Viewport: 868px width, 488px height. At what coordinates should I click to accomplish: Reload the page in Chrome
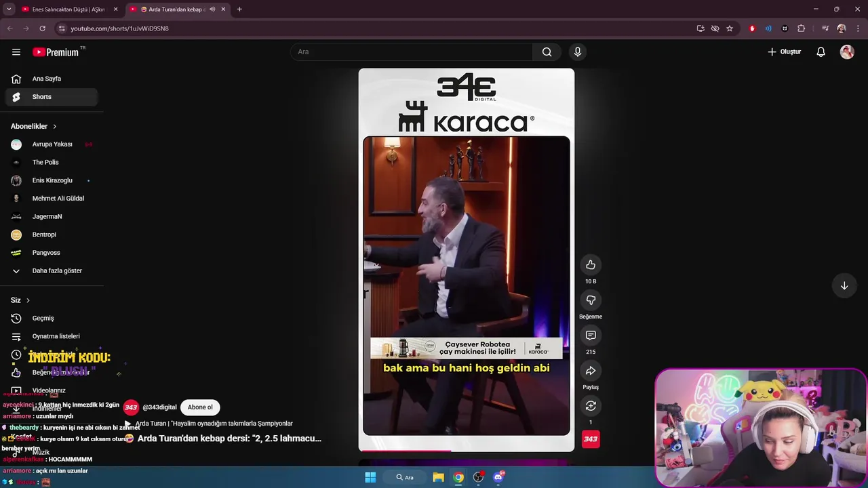point(42,28)
